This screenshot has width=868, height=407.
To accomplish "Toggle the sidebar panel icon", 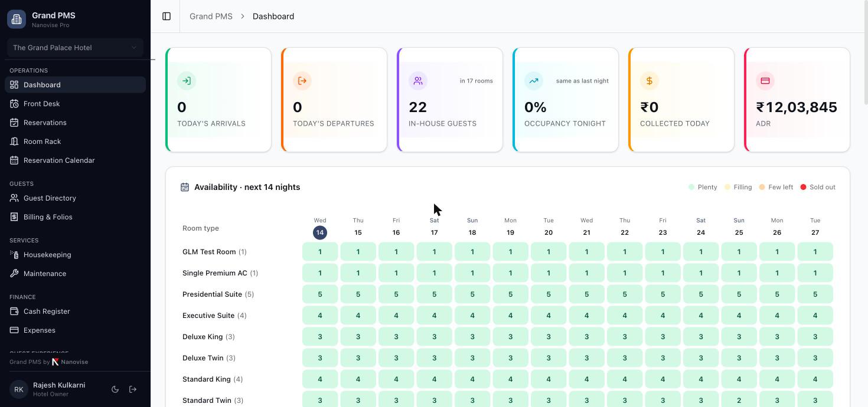I will (x=167, y=17).
